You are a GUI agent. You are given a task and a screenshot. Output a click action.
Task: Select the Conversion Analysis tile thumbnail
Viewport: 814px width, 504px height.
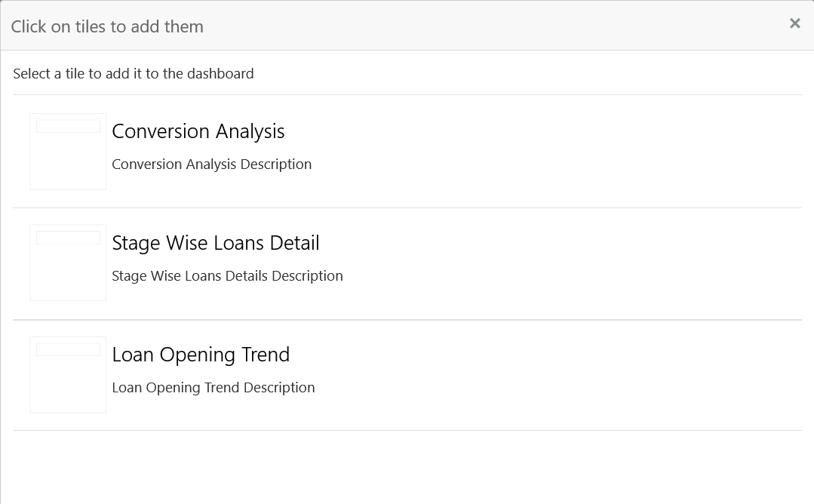pos(68,152)
